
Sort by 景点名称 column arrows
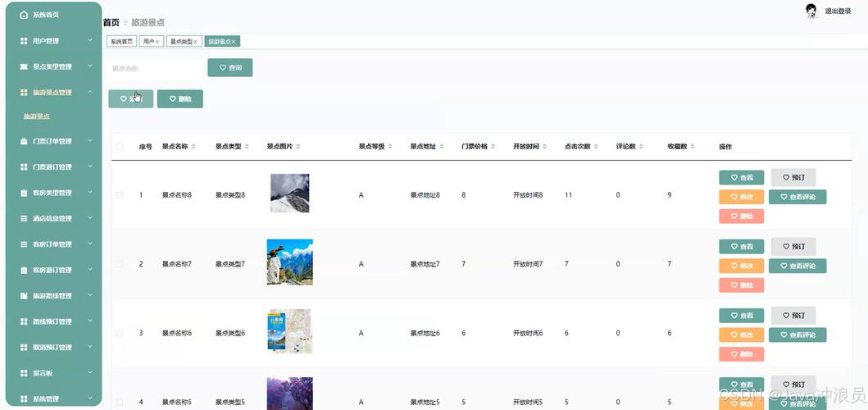(x=193, y=147)
